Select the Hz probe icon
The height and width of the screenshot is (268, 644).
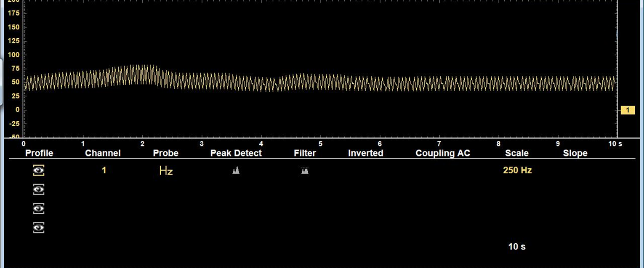click(x=166, y=170)
